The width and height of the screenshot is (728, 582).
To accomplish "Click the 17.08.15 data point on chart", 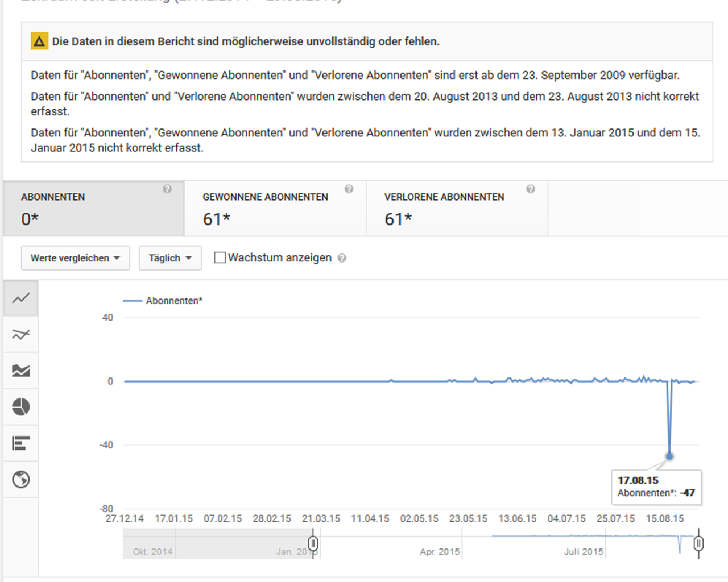I will pyautogui.click(x=669, y=456).
